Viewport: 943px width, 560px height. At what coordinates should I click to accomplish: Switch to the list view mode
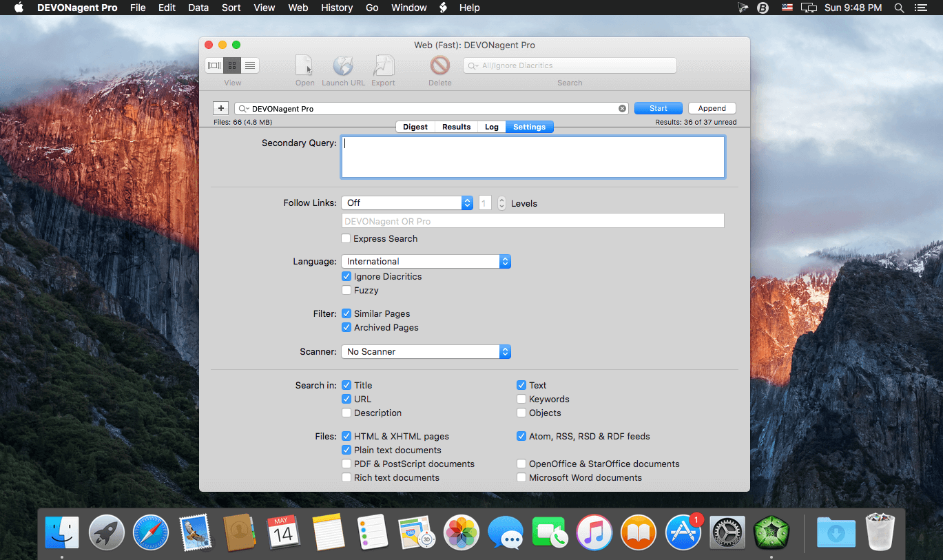(250, 65)
